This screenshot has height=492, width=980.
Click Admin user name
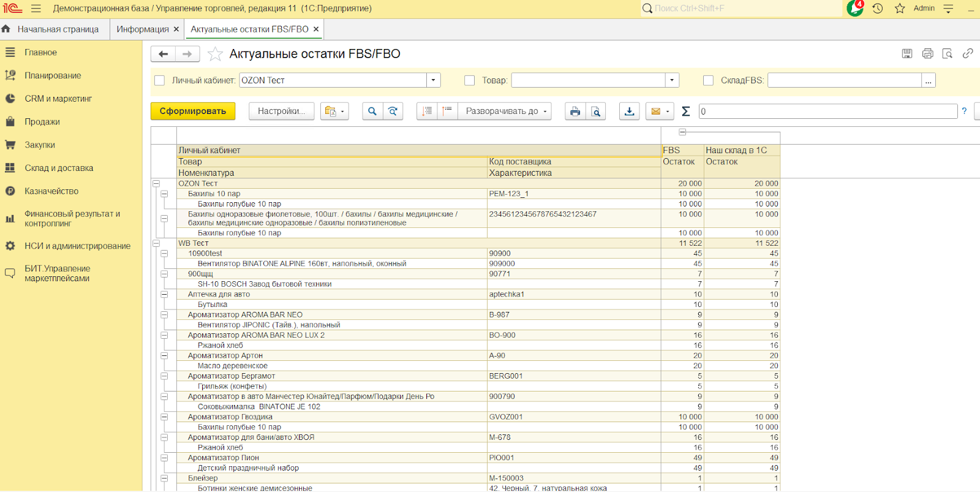[924, 9]
